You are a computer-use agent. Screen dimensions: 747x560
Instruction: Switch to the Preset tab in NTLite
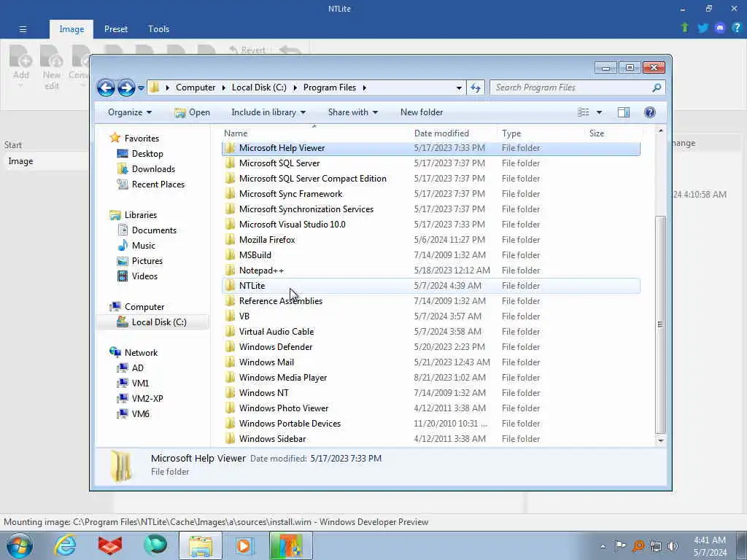(x=116, y=29)
